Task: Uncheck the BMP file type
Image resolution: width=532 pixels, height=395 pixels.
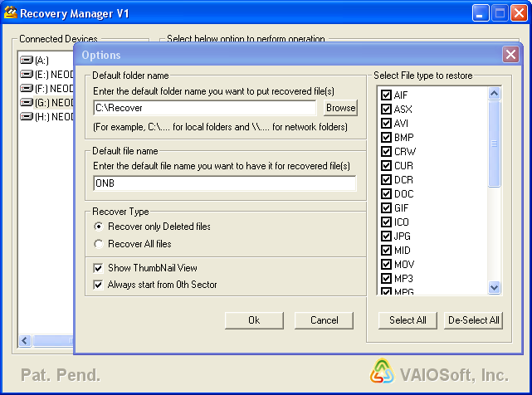Action: [386, 137]
